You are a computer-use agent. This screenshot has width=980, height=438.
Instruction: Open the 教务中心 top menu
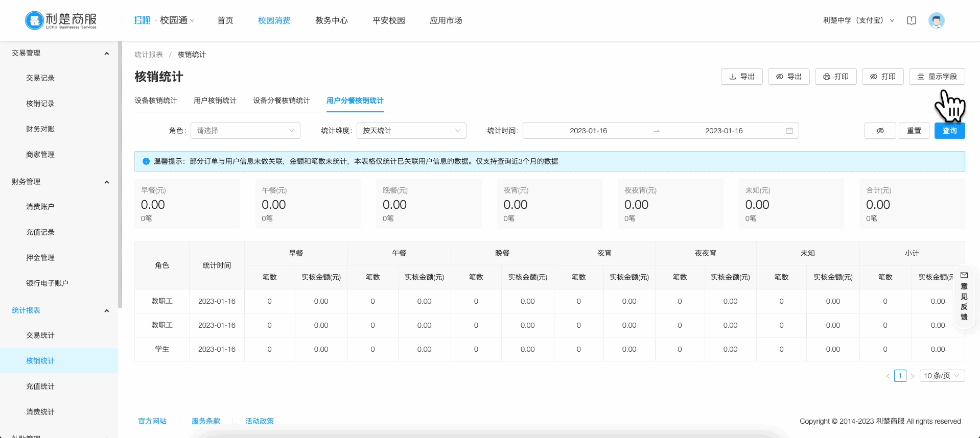[x=331, y=20]
